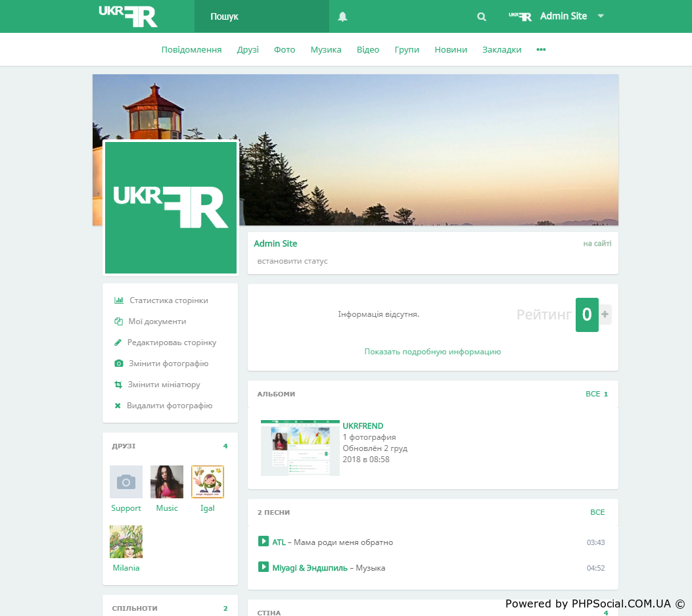692x616 pixels.
Task: Click Змінити мініатюру crop option
Action: click(x=164, y=385)
